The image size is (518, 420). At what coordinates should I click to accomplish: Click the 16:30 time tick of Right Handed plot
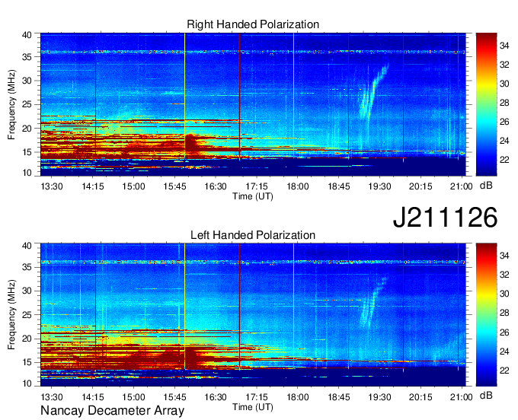click(216, 186)
